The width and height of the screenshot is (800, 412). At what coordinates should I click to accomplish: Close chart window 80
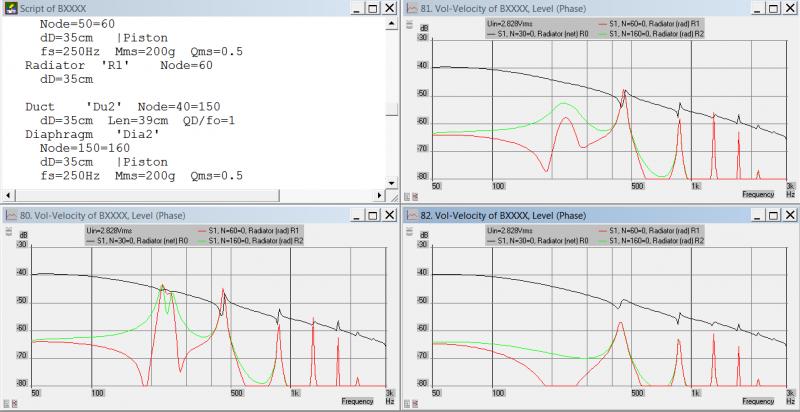click(x=389, y=216)
